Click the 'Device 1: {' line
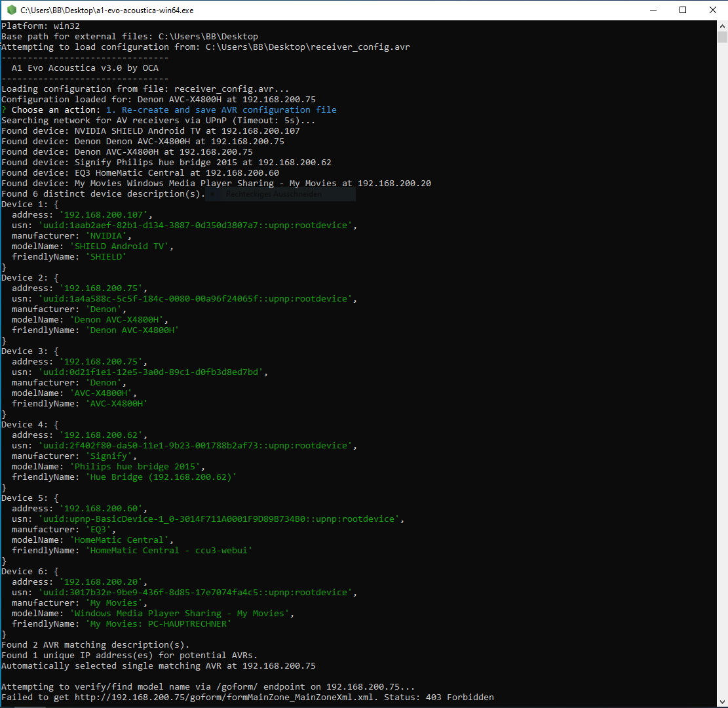Screen dimensions: 728x708 (29, 205)
